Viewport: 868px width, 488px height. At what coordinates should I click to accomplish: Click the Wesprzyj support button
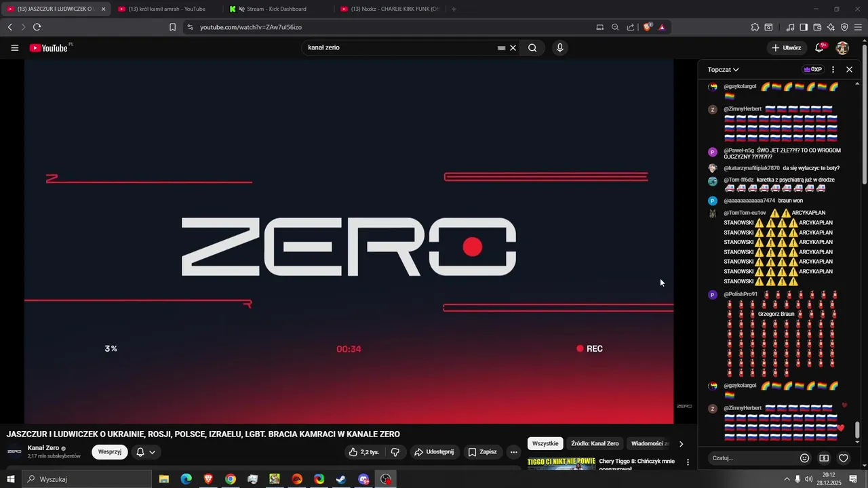(110, 452)
